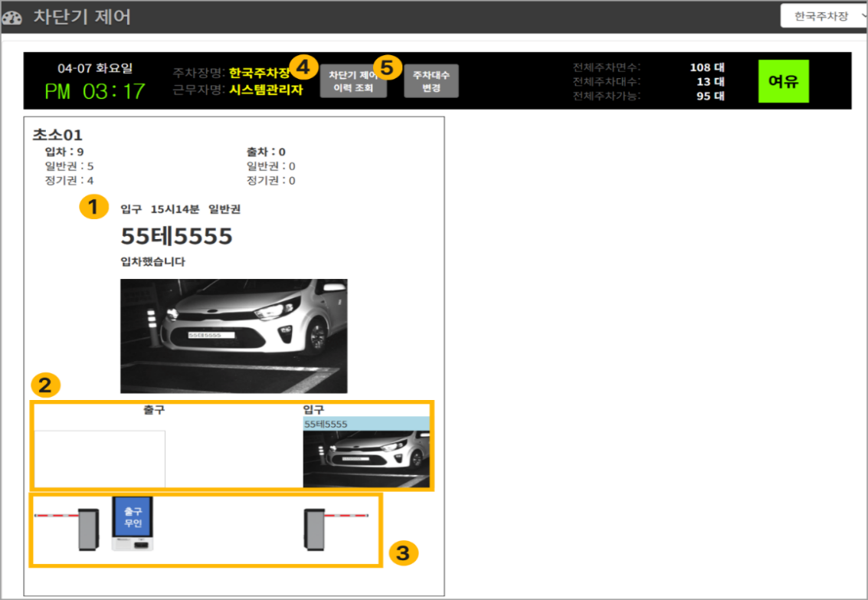This screenshot has height=600, width=868.
Task: Click the 시스템관리자 operator name
Action: point(267,90)
